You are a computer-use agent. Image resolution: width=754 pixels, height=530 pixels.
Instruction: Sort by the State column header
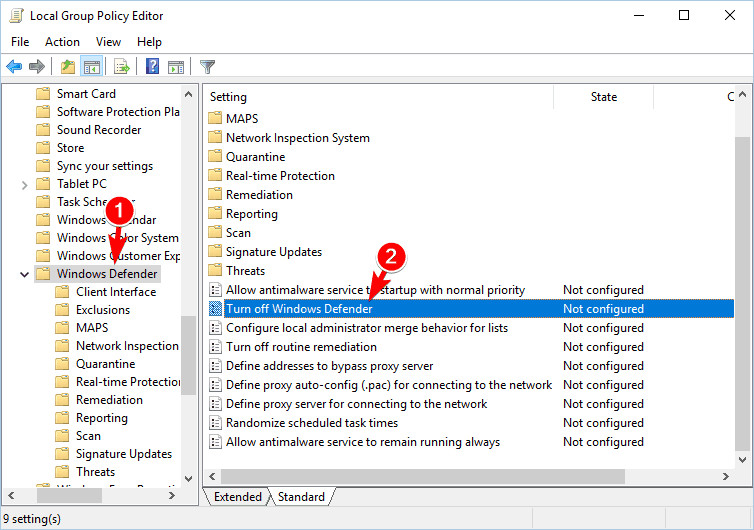pos(603,97)
